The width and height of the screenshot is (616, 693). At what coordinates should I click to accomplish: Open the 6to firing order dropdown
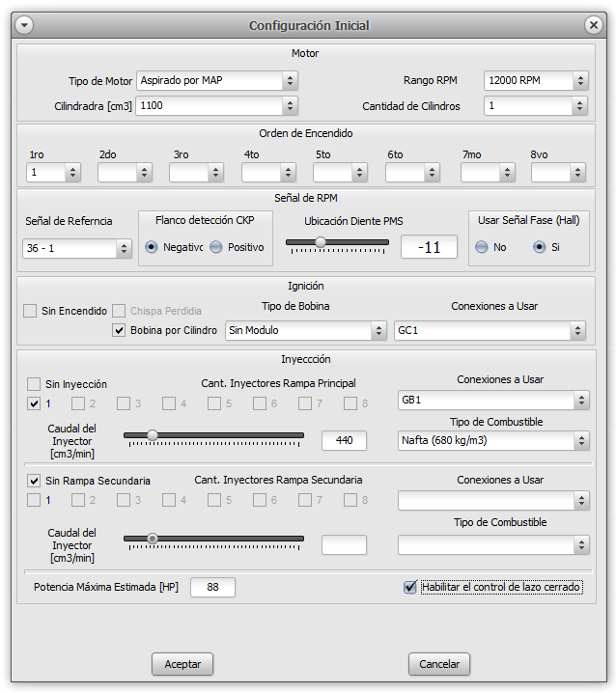pyautogui.click(x=412, y=173)
